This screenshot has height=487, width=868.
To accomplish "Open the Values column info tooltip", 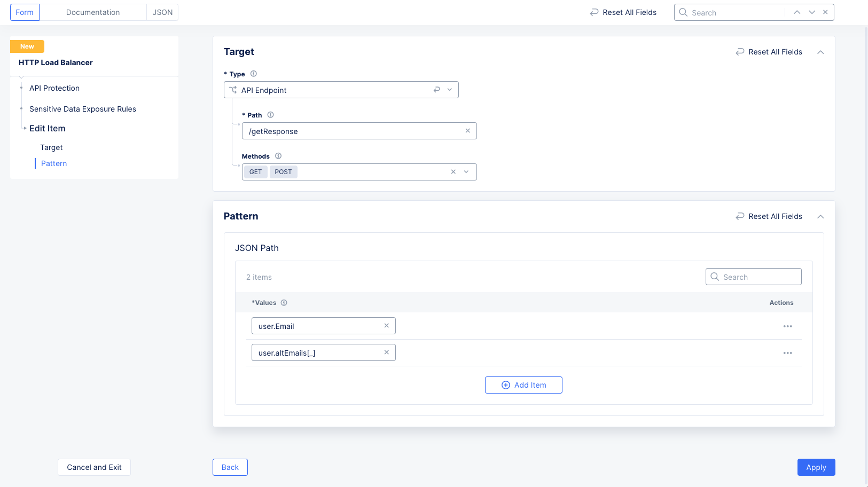I will coord(284,302).
